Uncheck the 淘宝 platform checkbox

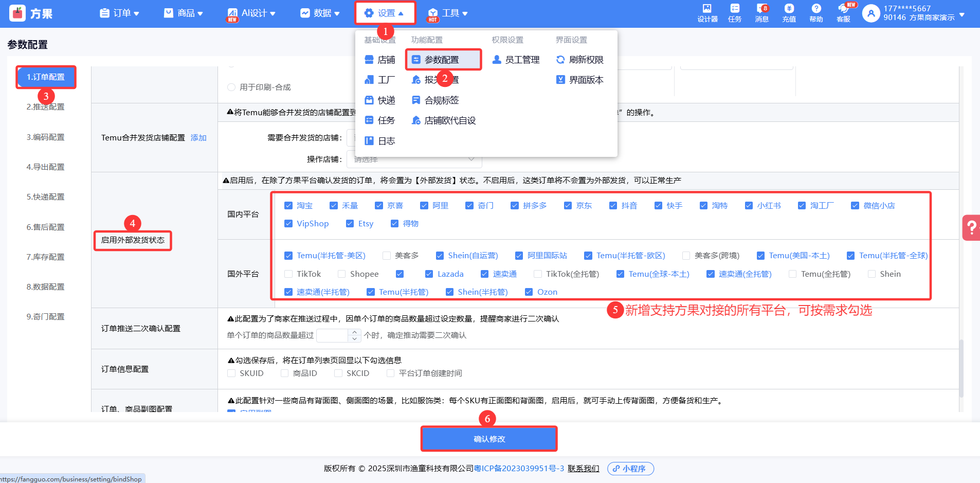288,206
